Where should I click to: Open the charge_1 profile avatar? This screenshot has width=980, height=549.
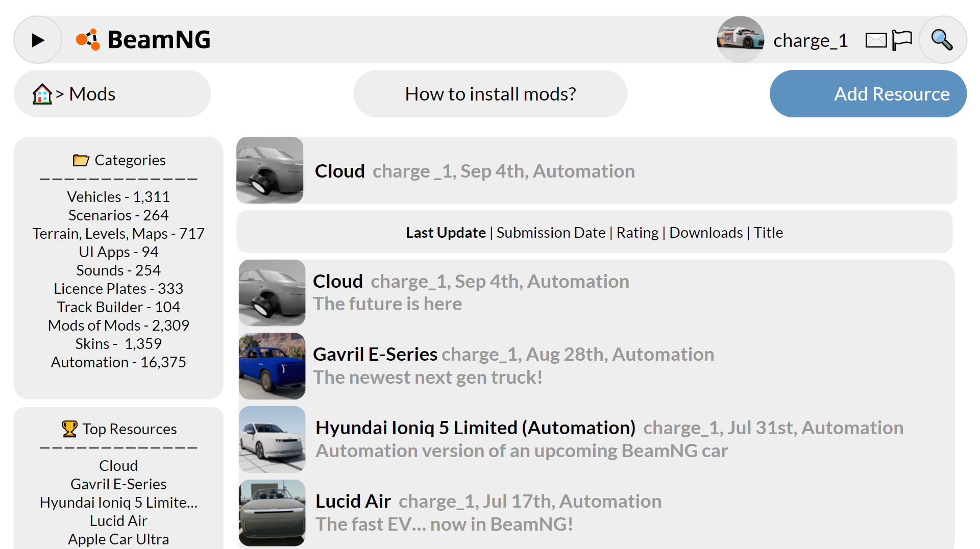pos(740,40)
